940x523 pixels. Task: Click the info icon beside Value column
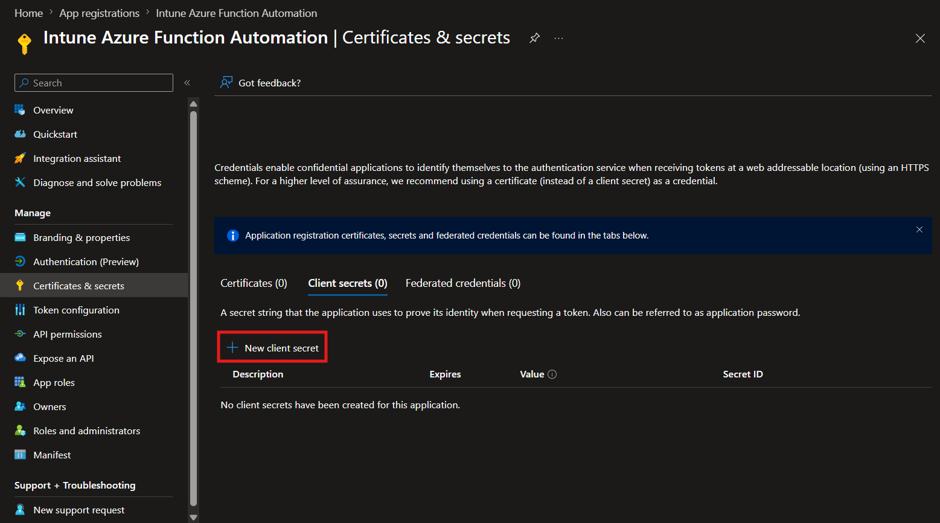(x=552, y=374)
